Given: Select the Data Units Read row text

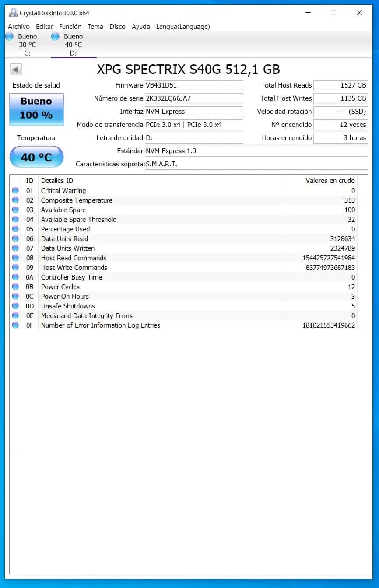Looking at the screenshot, I should click(x=64, y=238).
